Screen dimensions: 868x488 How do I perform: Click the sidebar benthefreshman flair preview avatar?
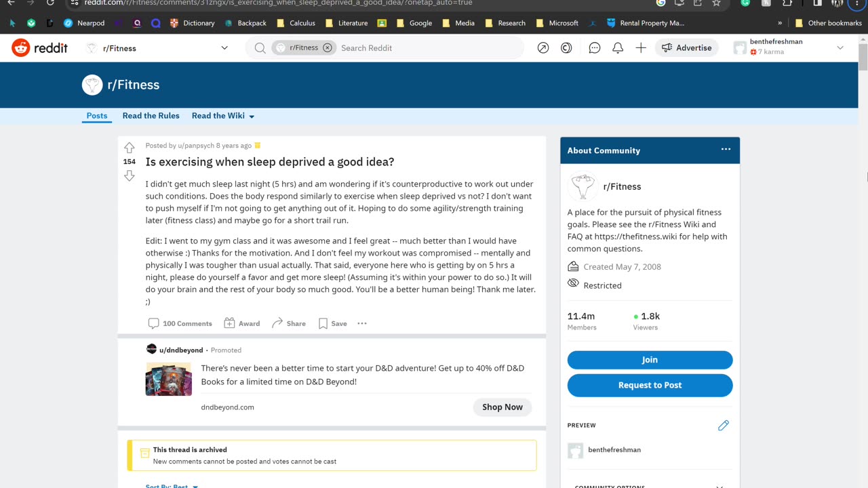(575, 450)
